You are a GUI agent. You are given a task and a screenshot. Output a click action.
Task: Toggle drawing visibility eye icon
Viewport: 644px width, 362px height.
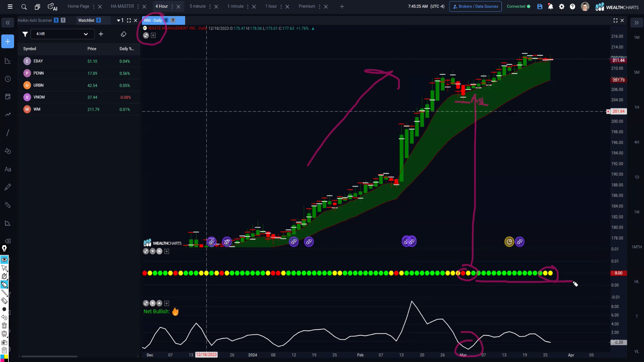[4, 259]
